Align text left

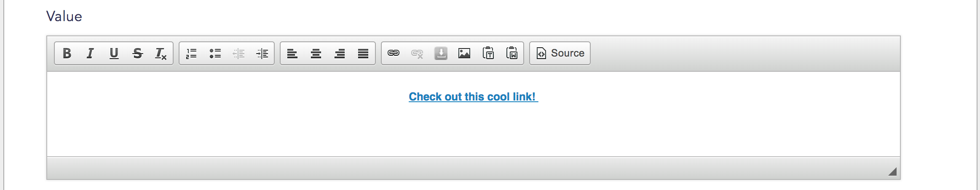pos(292,53)
